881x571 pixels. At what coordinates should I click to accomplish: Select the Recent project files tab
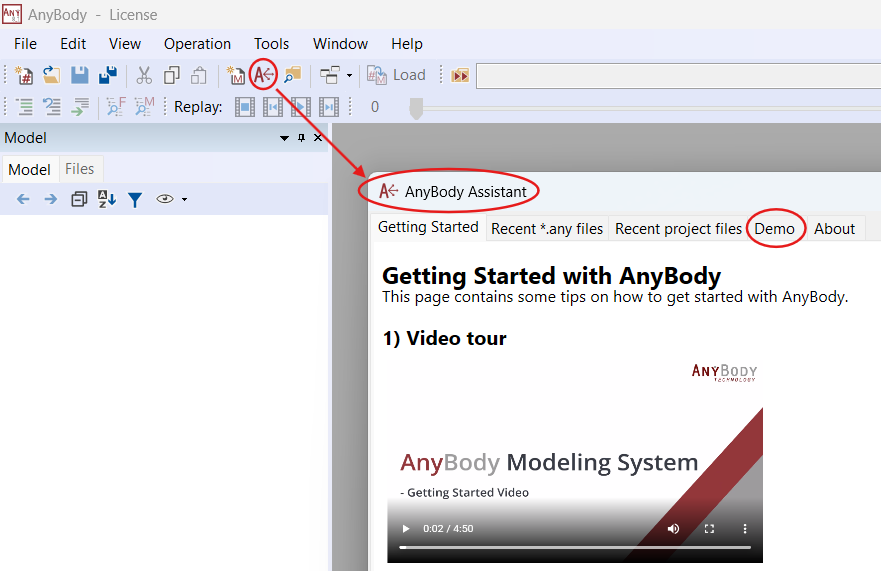tap(678, 229)
